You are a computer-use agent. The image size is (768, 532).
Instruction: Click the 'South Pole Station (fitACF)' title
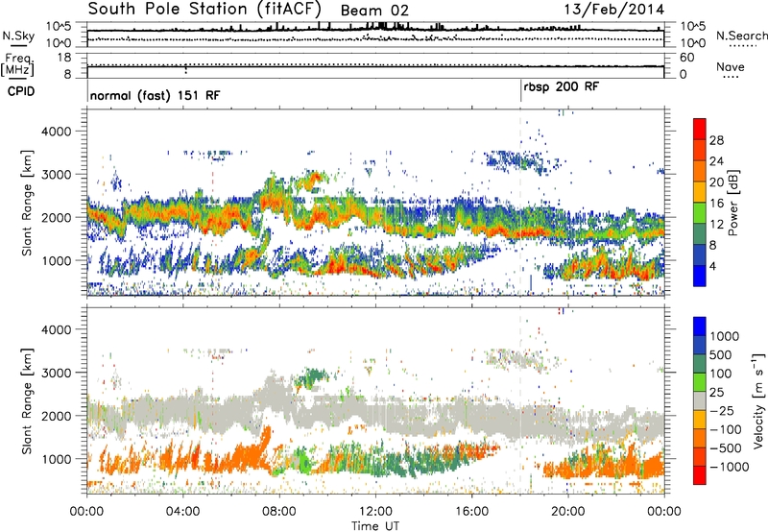click(x=204, y=9)
